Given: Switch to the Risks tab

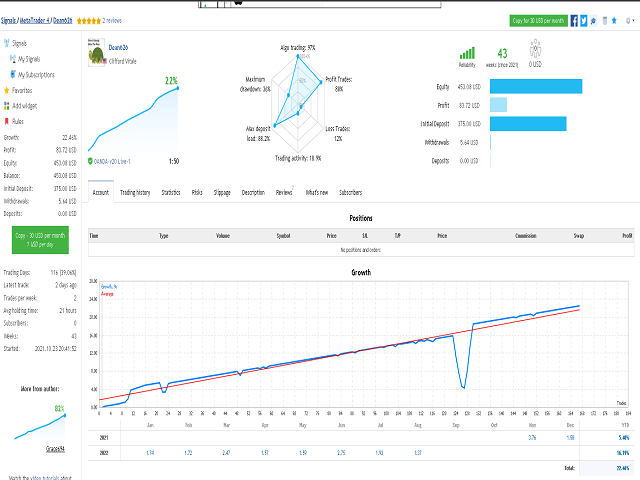Looking at the screenshot, I should pyautogui.click(x=197, y=192).
